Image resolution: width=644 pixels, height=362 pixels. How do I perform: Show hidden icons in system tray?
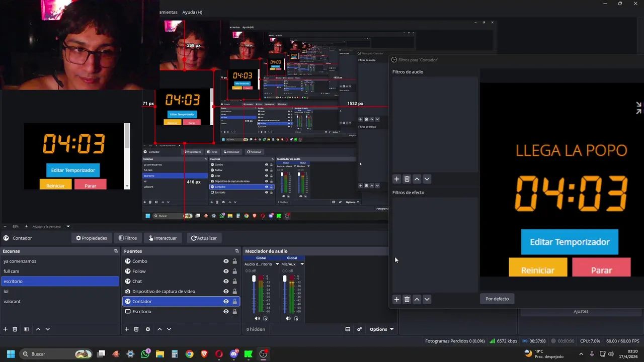point(581,354)
